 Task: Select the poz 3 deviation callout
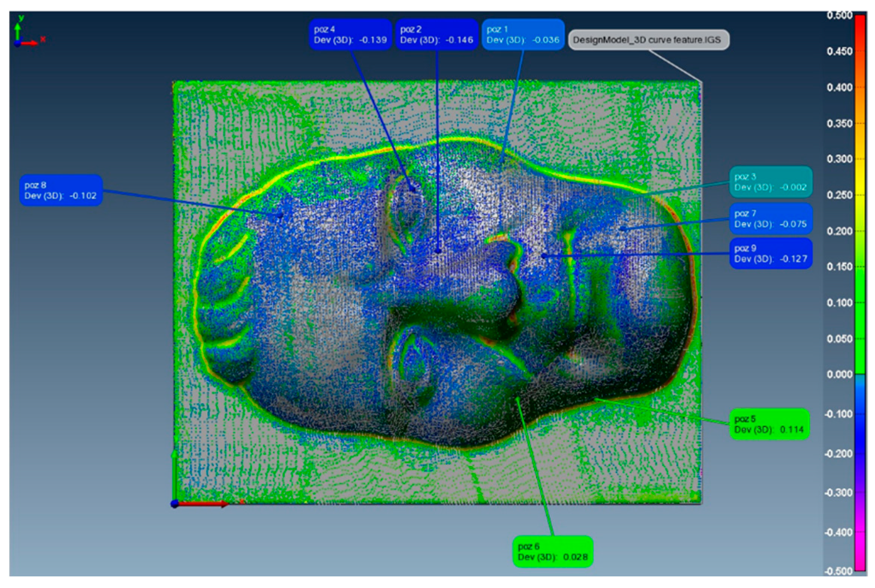point(770,182)
